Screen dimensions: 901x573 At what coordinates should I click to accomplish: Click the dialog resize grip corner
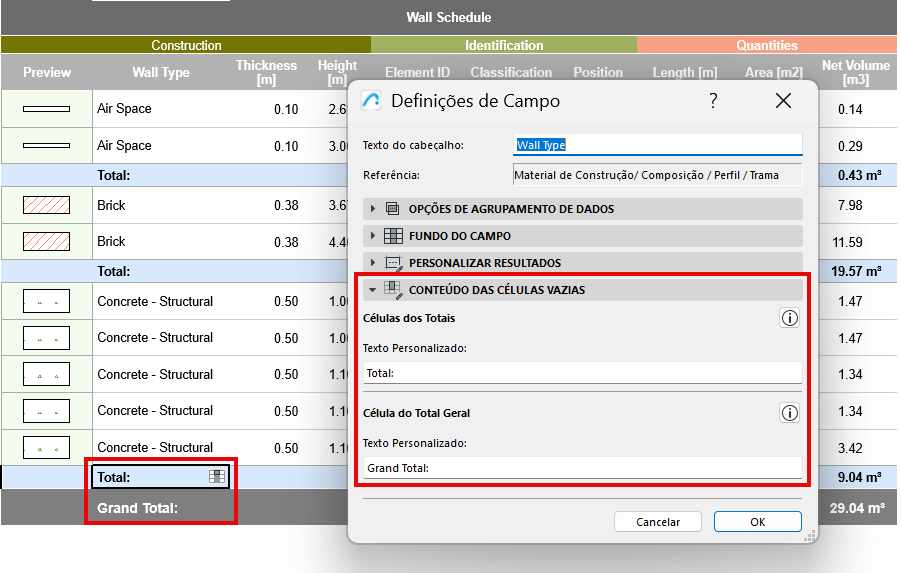pyautogui.click(x=810, y=536)
